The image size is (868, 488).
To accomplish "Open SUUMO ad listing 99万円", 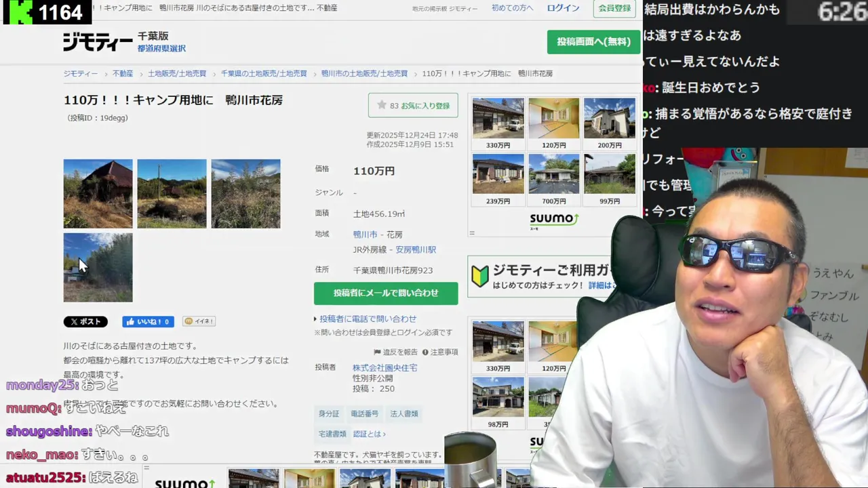I will pos(610,180).
